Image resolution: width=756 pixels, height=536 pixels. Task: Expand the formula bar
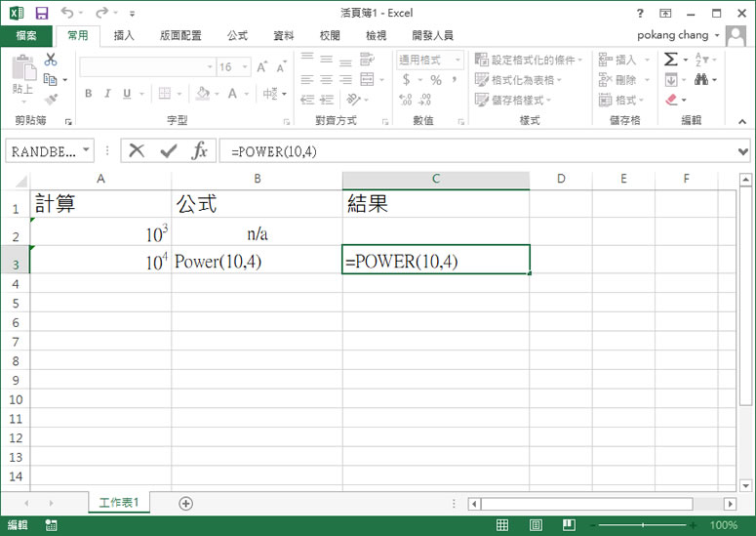pyautogui.click(x=743, y=152)
